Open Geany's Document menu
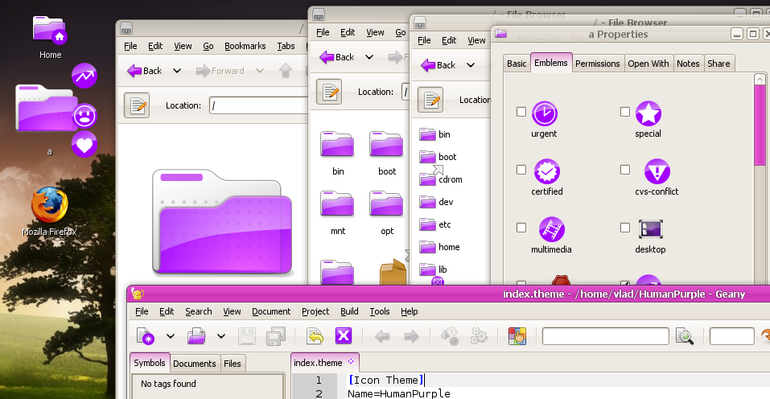The image size is (770, 399). coord(271,312)
